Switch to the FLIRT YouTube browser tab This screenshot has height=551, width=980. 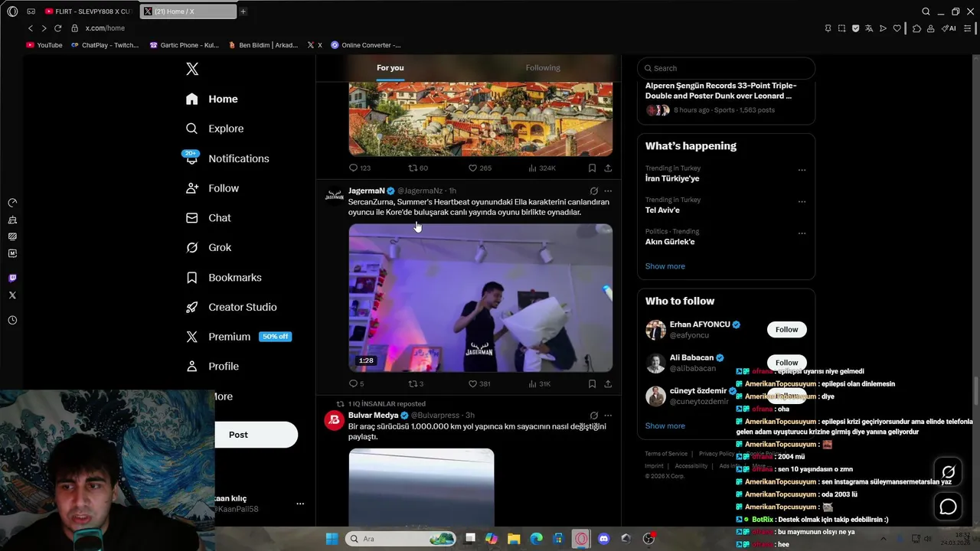click(x=88, y=11)
